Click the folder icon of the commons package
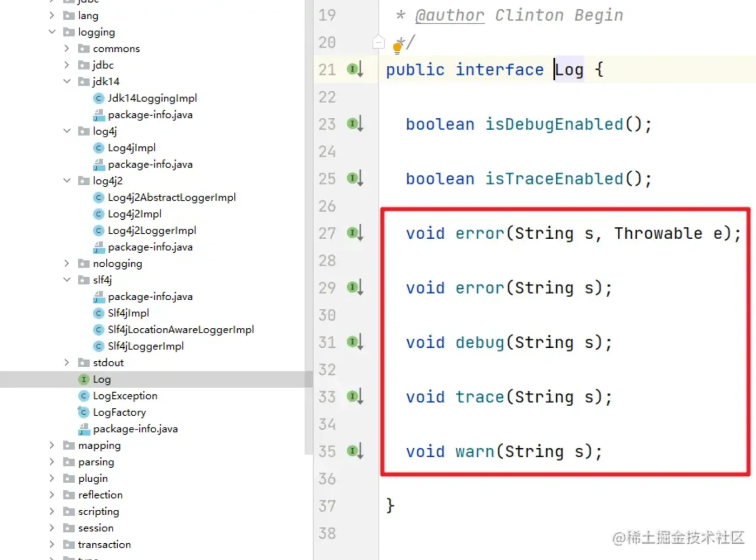The image size is (756, 560). [x=84, y=49]
